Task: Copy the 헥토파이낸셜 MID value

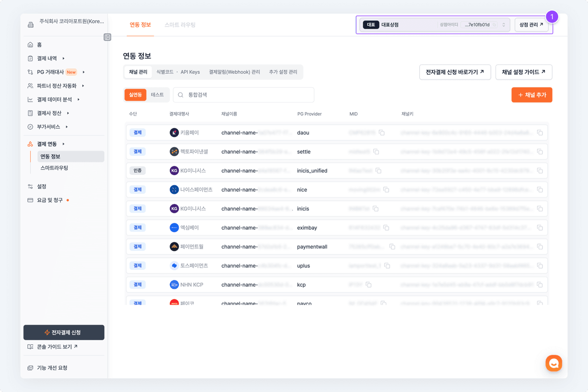Action: click(x=376, y=152)
